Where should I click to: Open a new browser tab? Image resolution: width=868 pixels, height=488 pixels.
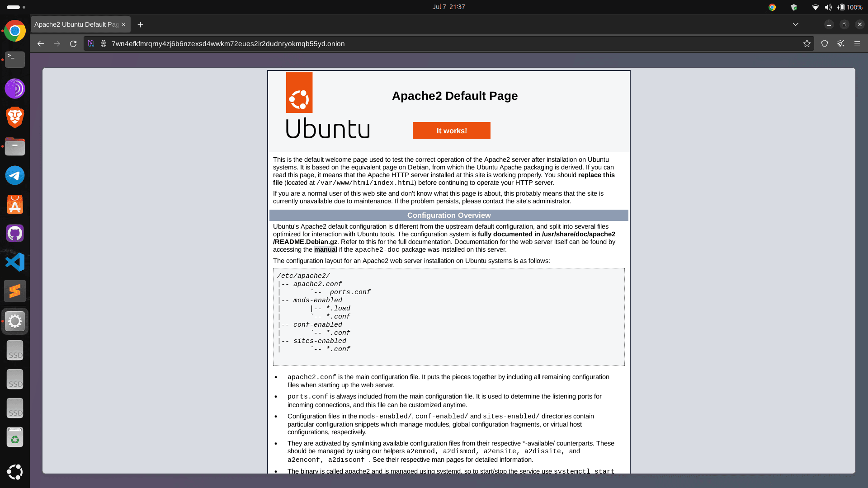(141, 24)
